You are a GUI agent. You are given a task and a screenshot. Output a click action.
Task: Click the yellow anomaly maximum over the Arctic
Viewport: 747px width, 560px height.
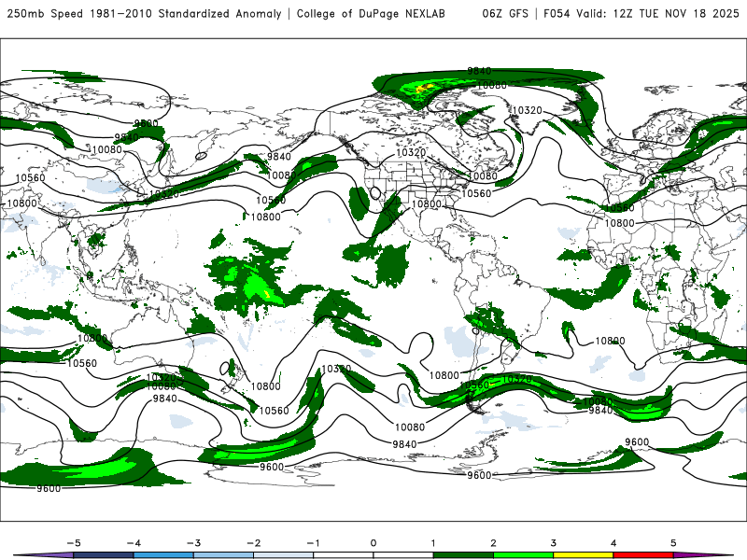pos(424,87)
